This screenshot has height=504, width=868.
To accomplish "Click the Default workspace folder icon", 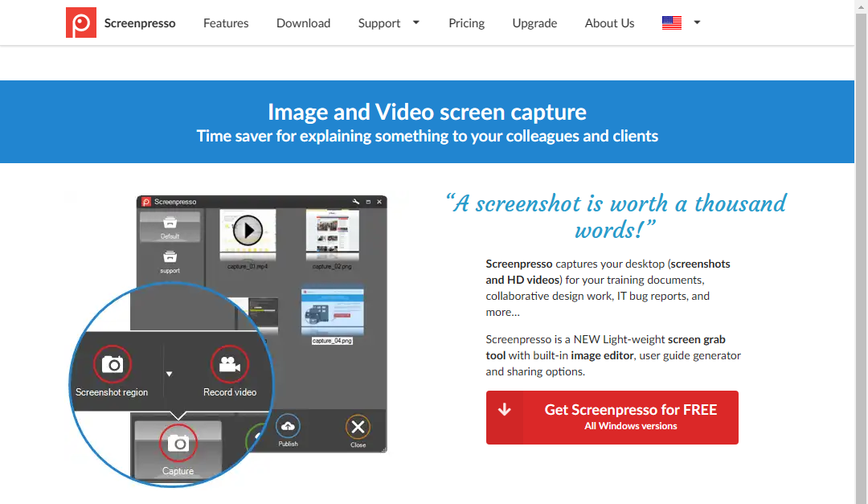I will click(170, 223).
